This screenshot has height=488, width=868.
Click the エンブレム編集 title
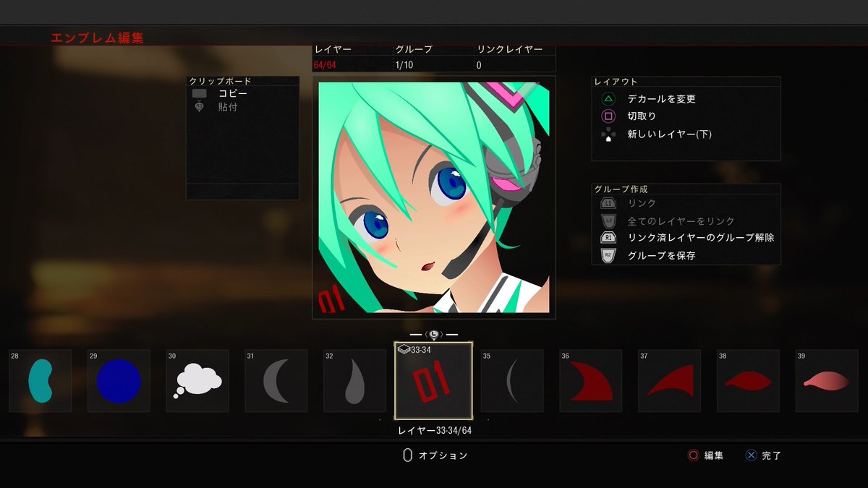tap(97, 38)
